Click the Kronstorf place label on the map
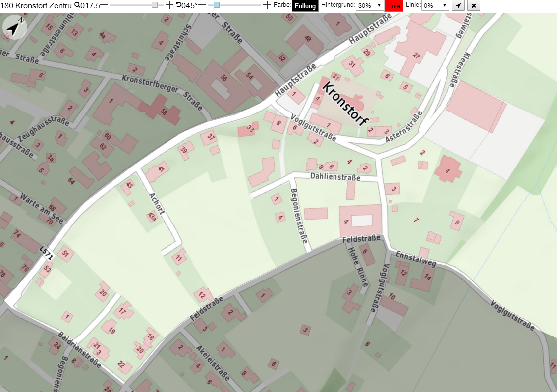This screenshot has height=392, width=557. [x=344, y=104]
